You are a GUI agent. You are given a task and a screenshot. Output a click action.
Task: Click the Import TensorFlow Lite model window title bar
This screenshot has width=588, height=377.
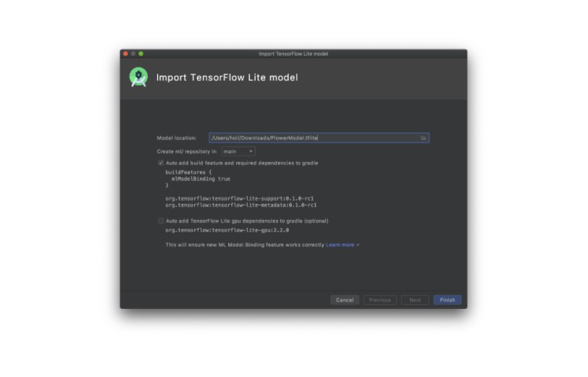[293, 54]
